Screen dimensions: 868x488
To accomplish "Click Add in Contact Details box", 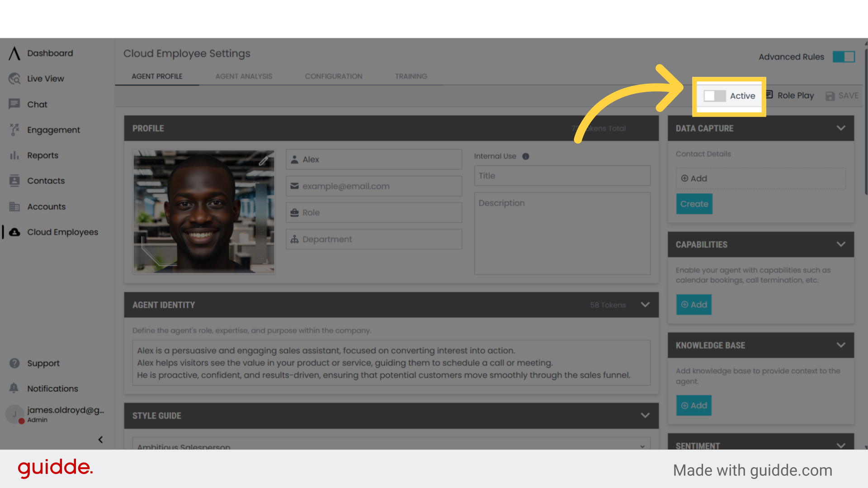I will 761,178.
